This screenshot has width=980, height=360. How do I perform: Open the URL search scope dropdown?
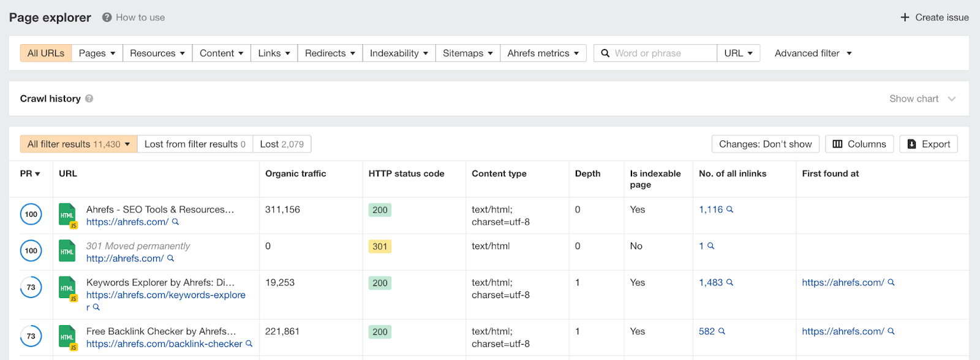click(739, 53)
